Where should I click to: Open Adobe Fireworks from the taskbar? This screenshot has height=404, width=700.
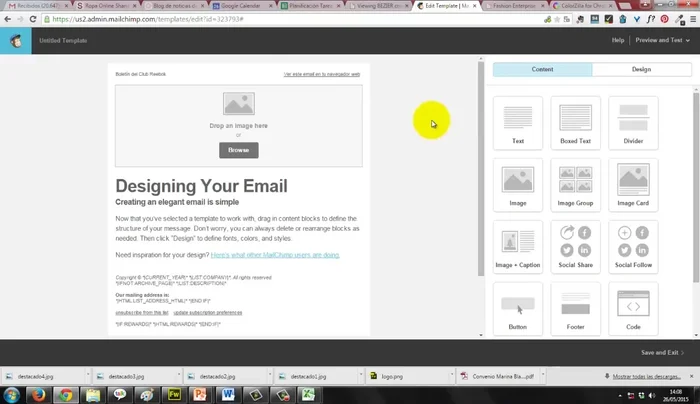(x=174, y=395)
